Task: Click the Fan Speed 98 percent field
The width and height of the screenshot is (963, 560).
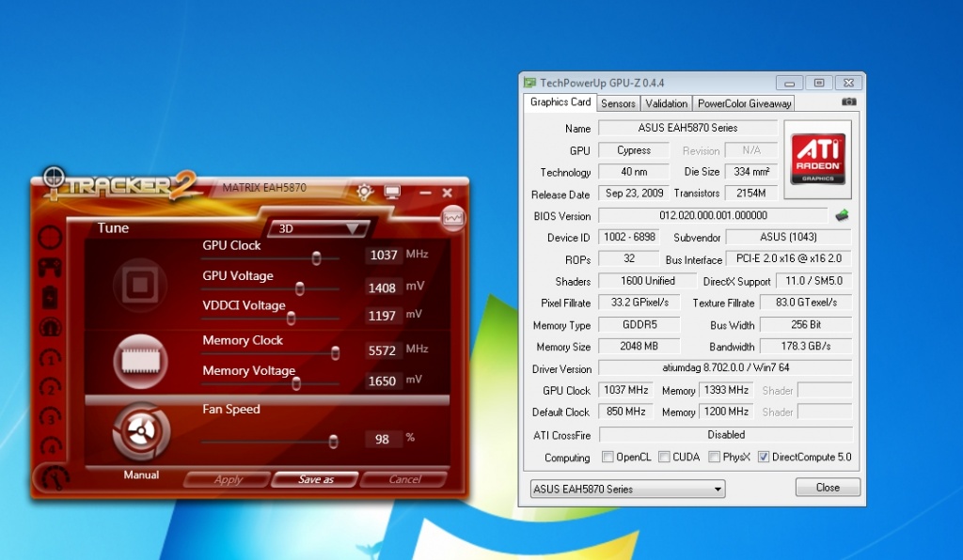Action: (383, 439)
